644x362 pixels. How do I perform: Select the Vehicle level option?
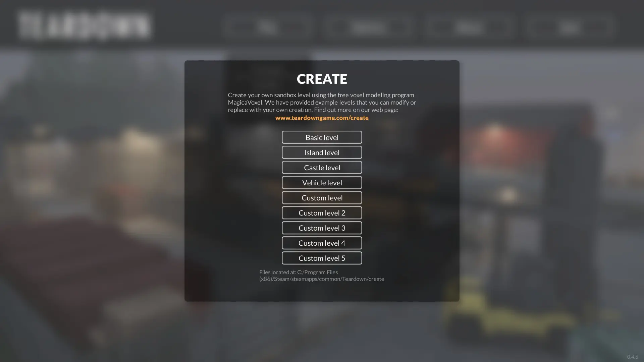point(322,182)
